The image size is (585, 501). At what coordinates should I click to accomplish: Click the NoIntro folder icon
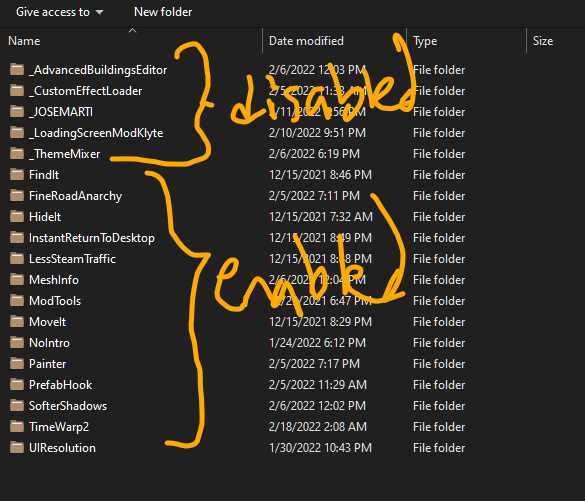pyautogui.click(x=17, y=342)
